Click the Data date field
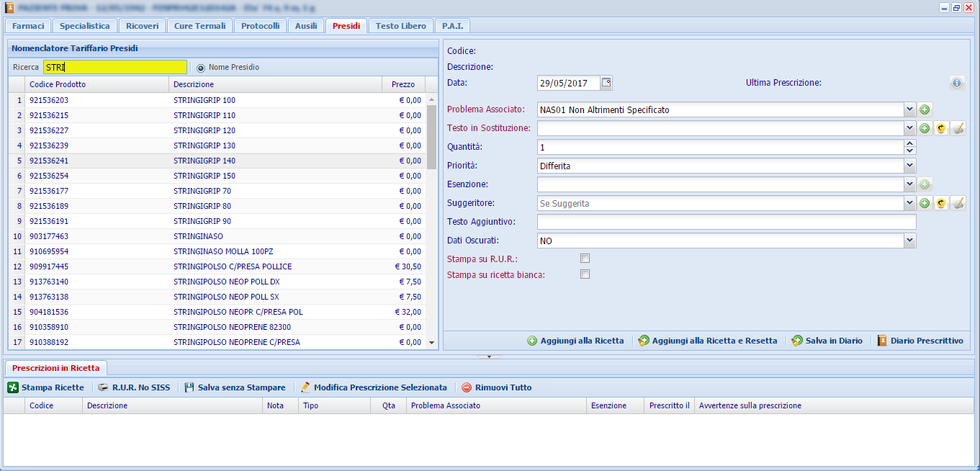 coord(569,83)
